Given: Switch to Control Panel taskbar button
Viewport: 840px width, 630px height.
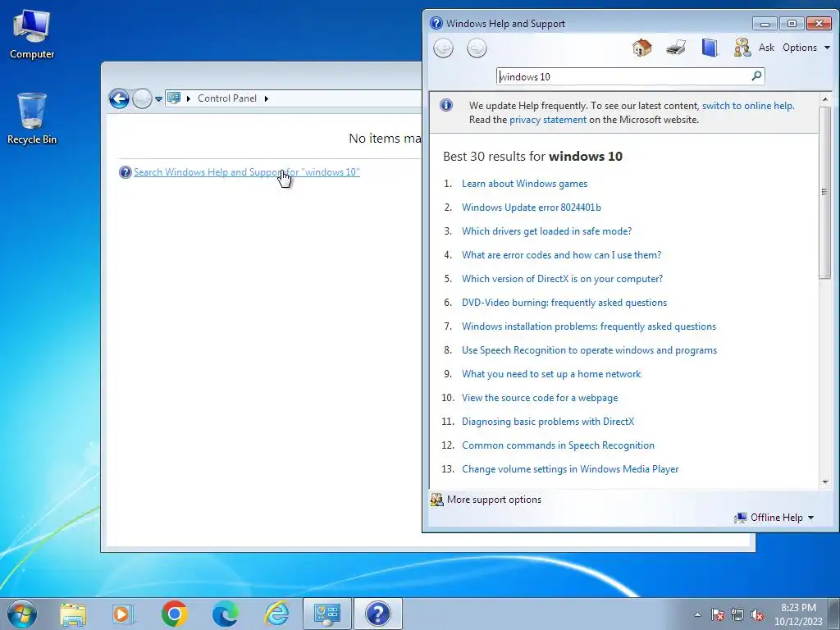Looking at the screenshot, I should pyautogui.click(x=327, y=614).
